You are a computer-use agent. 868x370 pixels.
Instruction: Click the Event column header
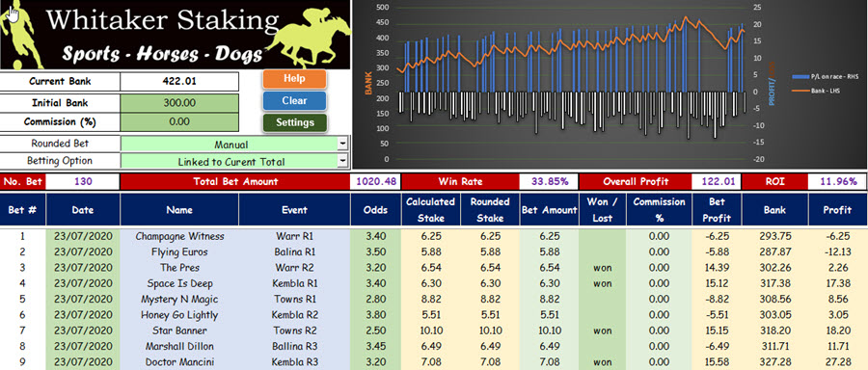coord(294,210)
